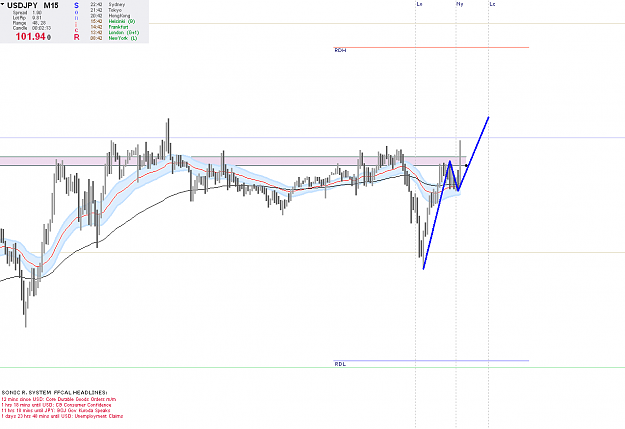The height and width of the screenshot is (429, 625).
Task: Select the USDJPY M15 chart title
Action: (x=33, y=5)
